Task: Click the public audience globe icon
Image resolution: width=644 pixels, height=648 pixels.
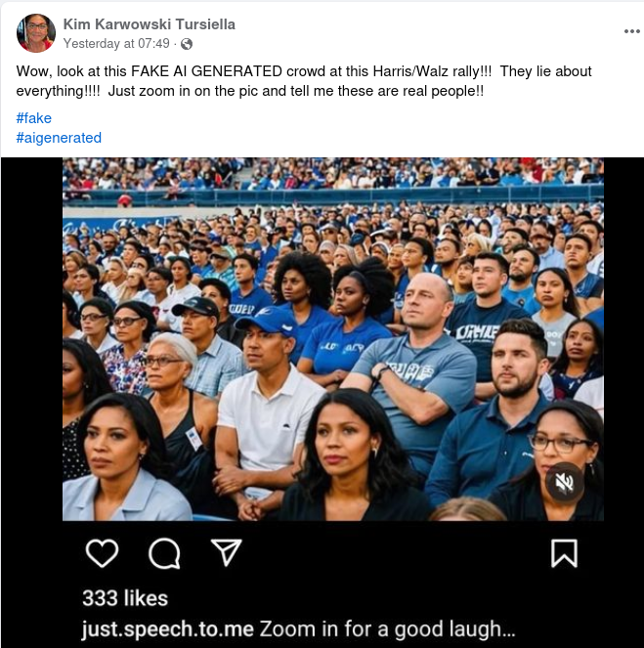Action: point(187,44)
